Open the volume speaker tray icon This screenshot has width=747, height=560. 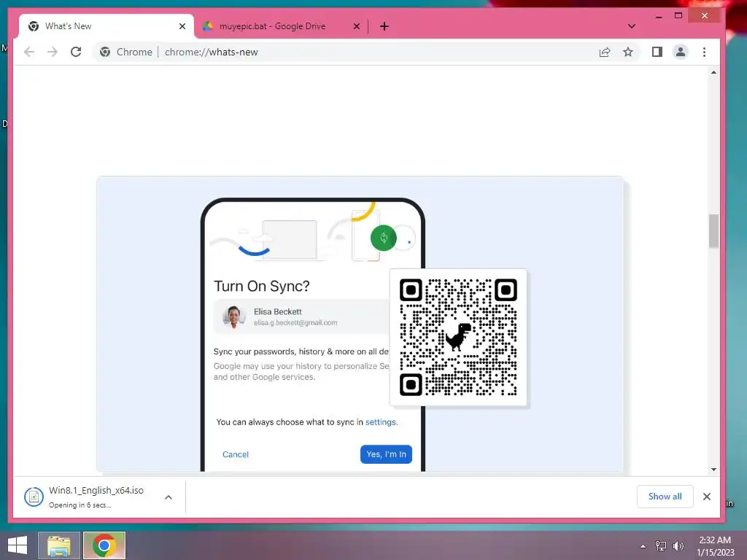click(678, 546)
